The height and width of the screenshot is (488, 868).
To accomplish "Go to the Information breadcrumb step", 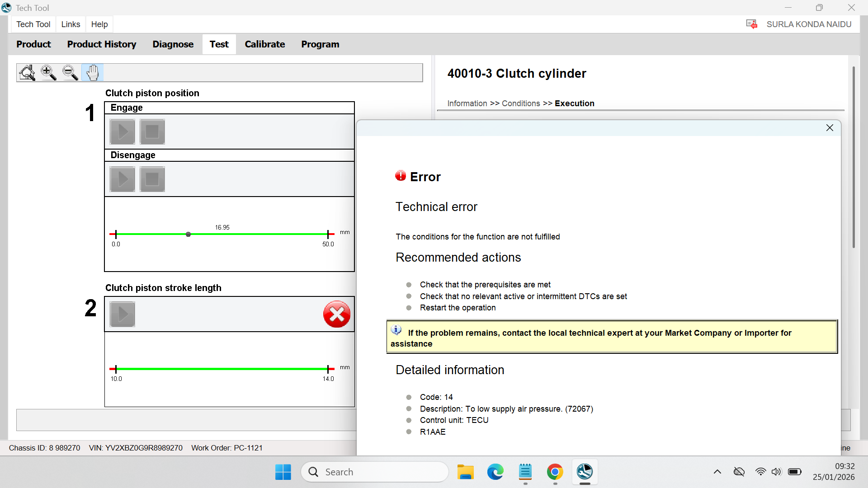I will coord(467,103).
